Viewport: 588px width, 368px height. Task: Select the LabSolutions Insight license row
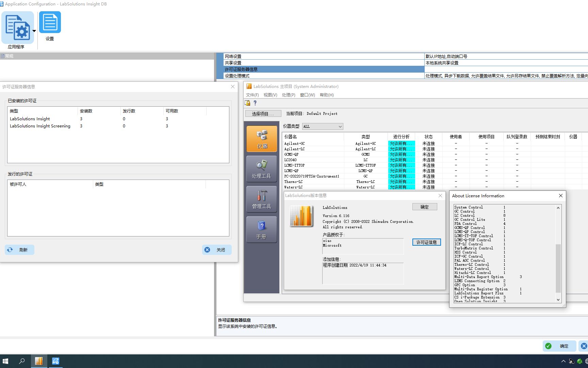(118, 119)
